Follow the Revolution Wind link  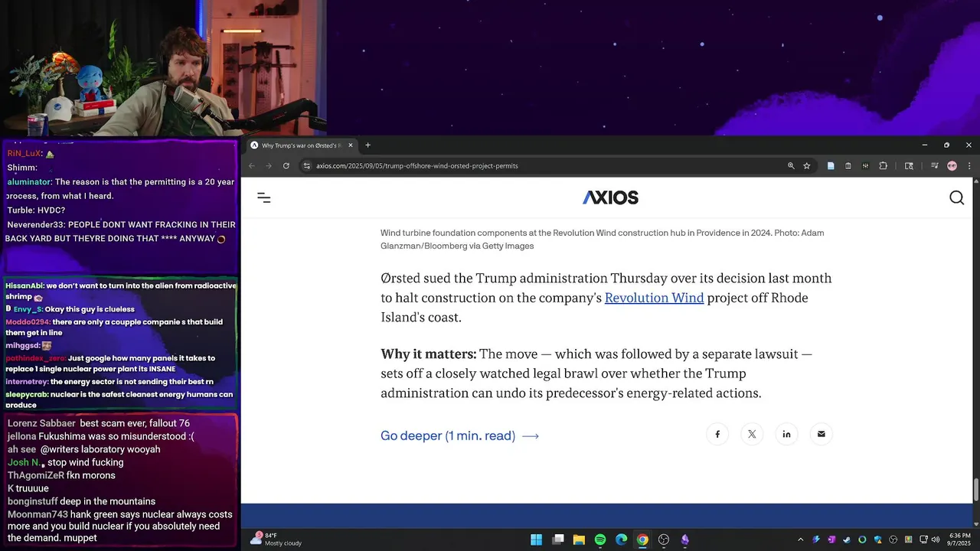(654, 298)
